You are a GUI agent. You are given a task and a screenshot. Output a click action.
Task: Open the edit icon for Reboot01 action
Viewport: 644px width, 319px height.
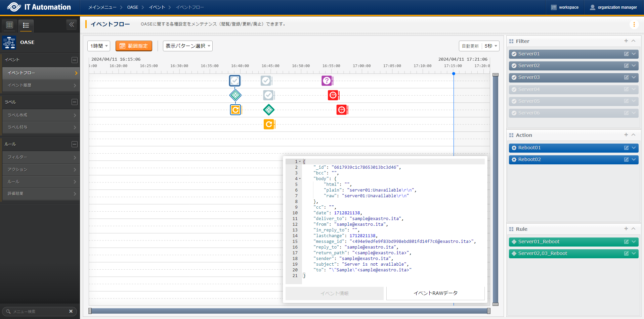pos(626,148)
